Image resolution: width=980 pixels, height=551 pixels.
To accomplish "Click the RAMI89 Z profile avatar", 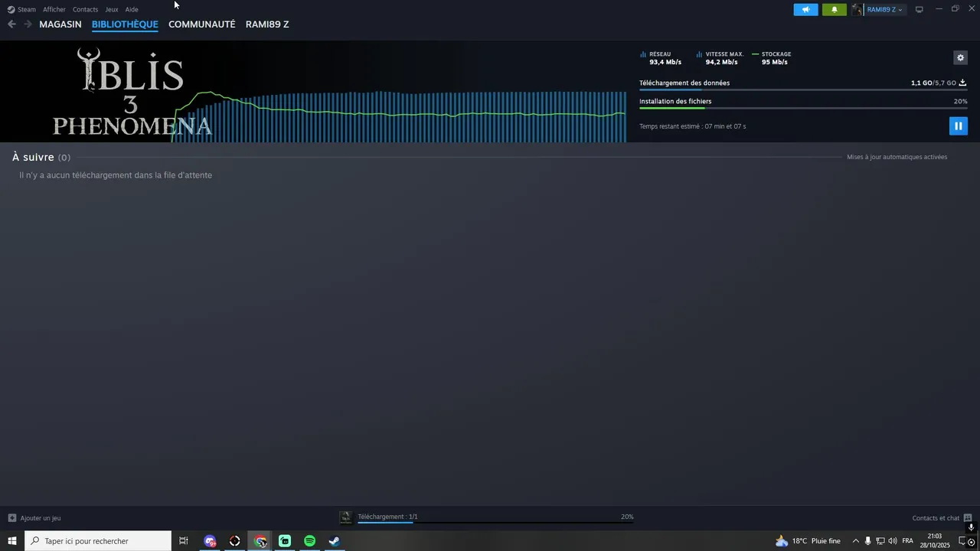I will click(x=857, y=9).
